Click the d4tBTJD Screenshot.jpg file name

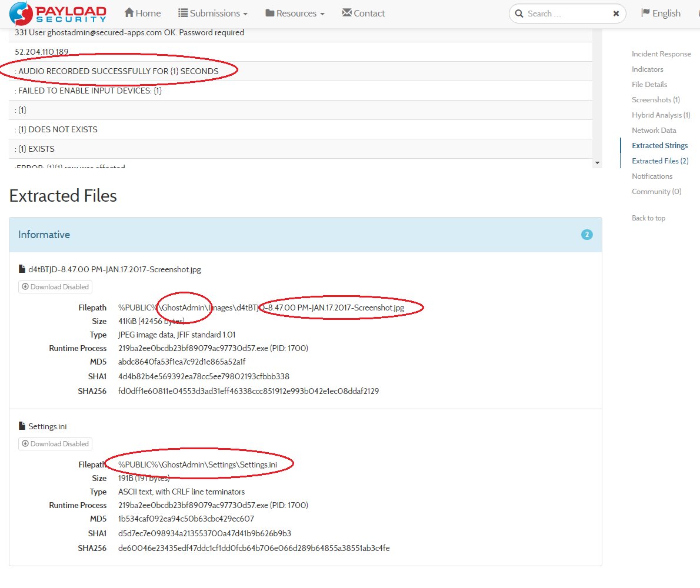[114, 269]
